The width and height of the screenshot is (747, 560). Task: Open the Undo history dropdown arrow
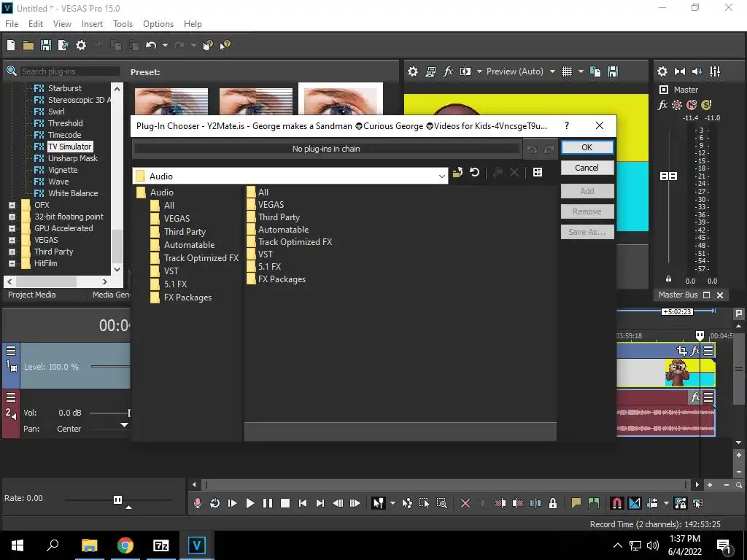pyautogui.click(x=165, y=45)
